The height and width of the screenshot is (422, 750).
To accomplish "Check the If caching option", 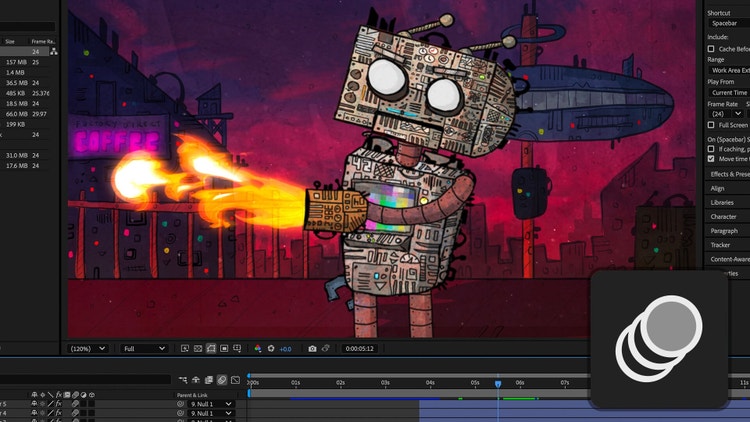I will [x=711, y=149].
